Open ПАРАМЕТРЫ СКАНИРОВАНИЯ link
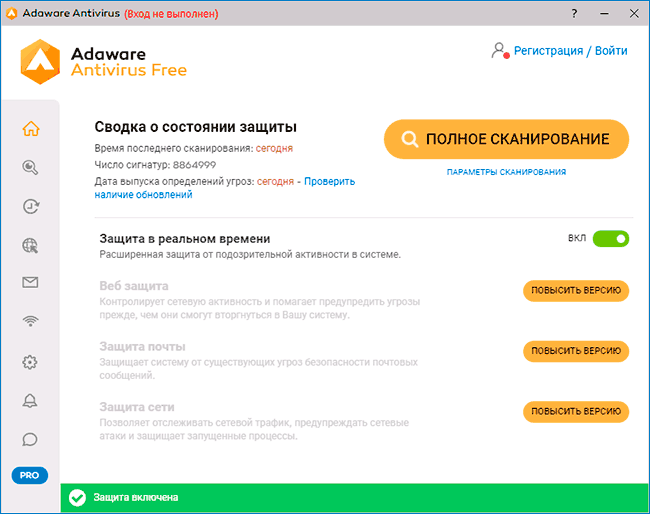Screen dimensions: 650x514 [x=506, y=172]
